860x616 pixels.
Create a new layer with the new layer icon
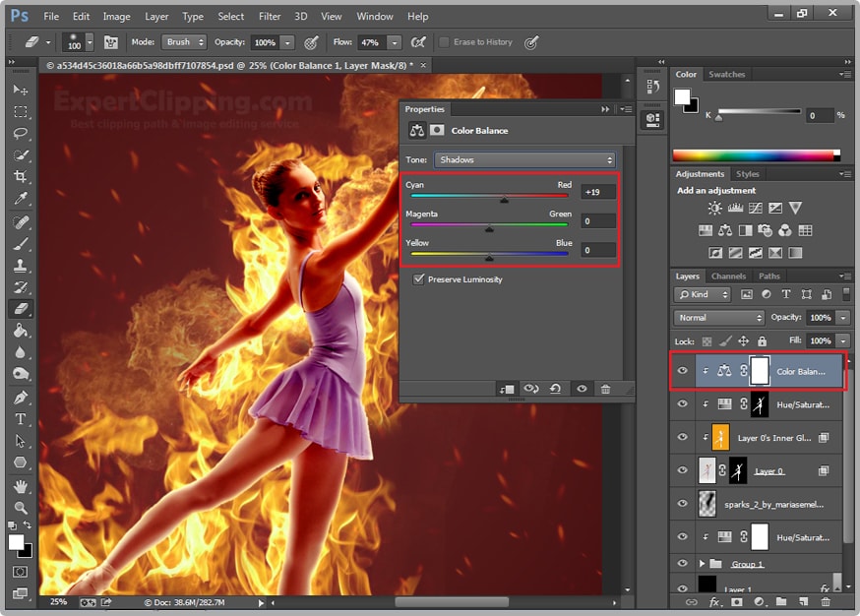[805, 602]
